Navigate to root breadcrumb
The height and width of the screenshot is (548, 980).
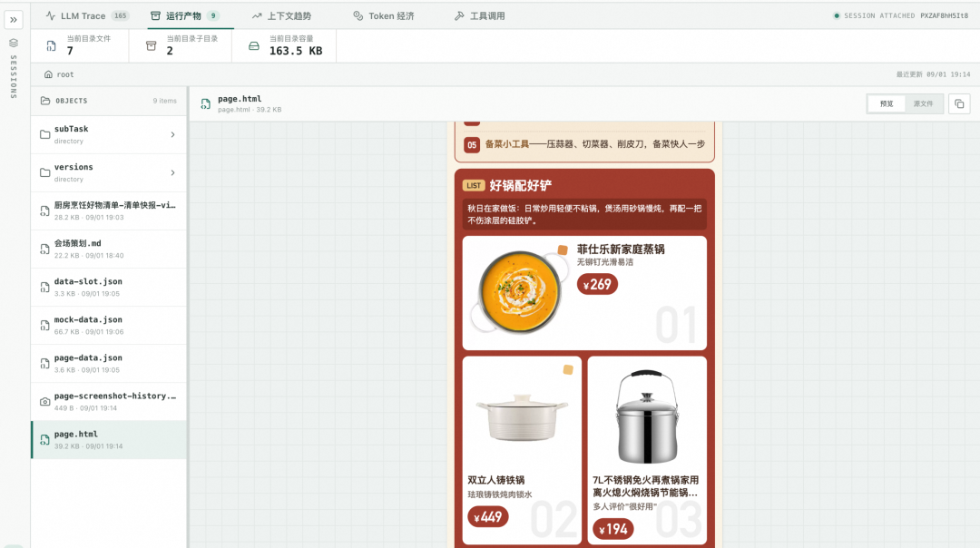(65, 74)
